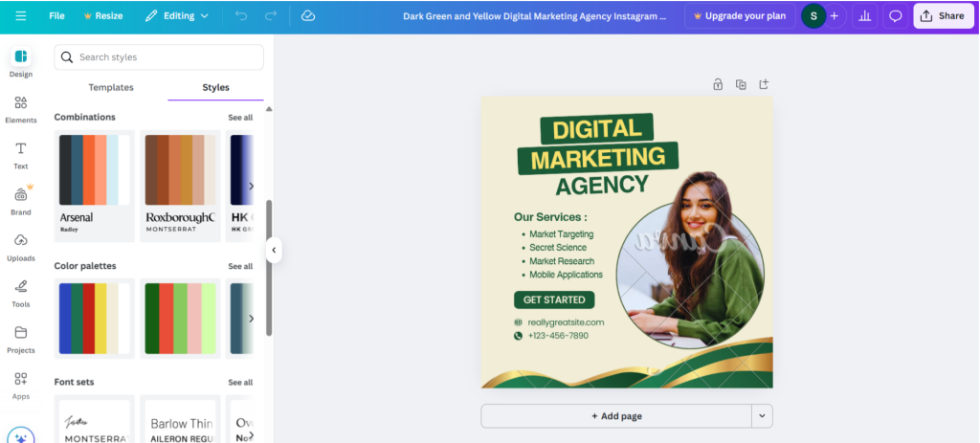This screenshot has width=980, height=443.
Task: Click the next arrow in Color palettes row
Action: coord(252,319)
